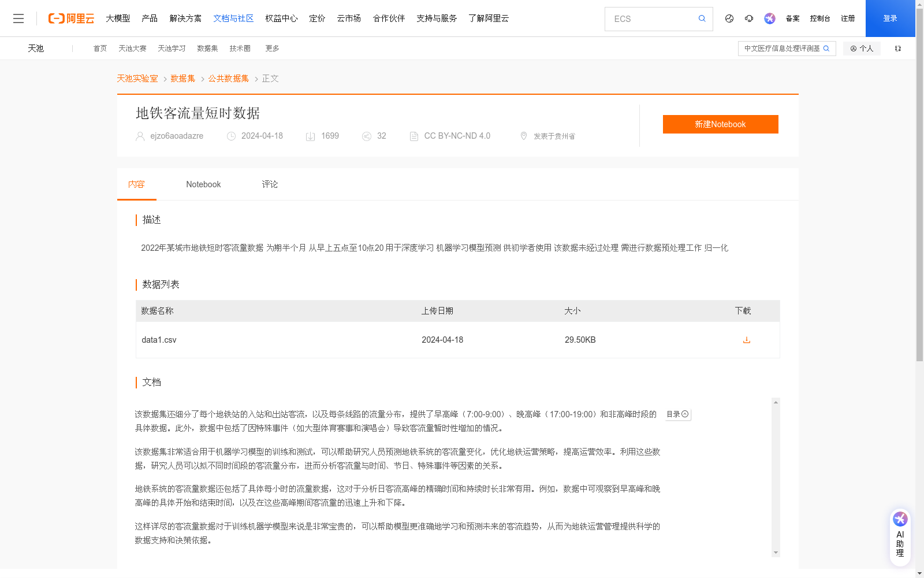Viewport: 924px width, 578px height.
Task: Go to Tianchi 首页
Action: tap(100, 49)
